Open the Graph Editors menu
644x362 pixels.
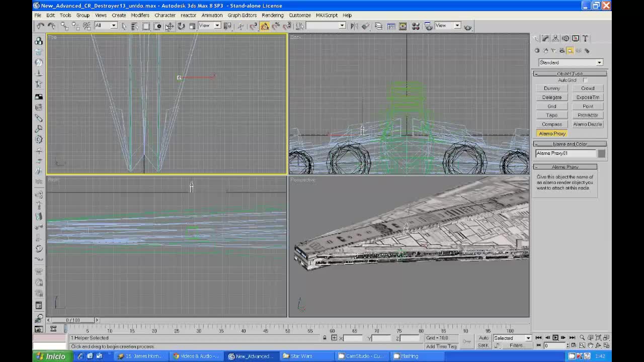tap(242, 15)
